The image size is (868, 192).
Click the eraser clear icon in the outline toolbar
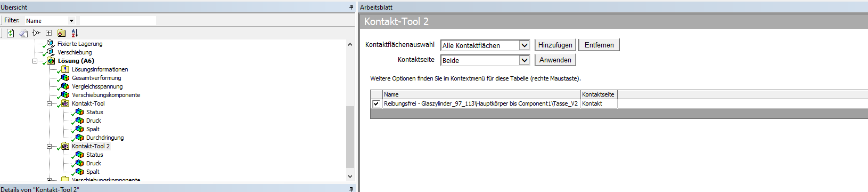pyautogui.click(x=23, y=33)
